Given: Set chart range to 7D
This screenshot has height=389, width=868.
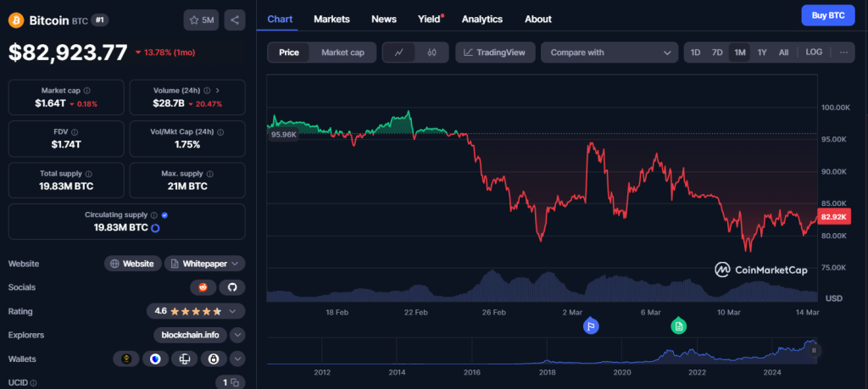Looking at the screenshot, I should 717,53.
